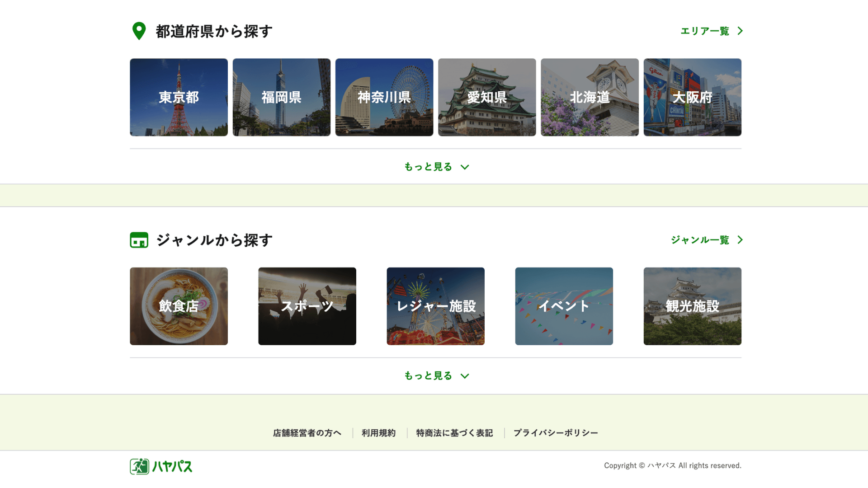Screen dimensions: 868x488
Task: Expand もっと見る under genre section
Action: [x=436, y=376]
